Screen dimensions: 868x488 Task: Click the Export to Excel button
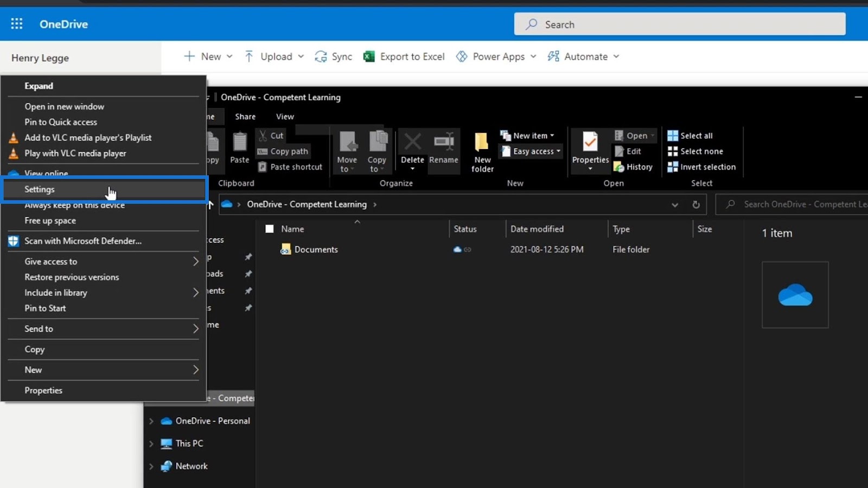pos(404,56)
